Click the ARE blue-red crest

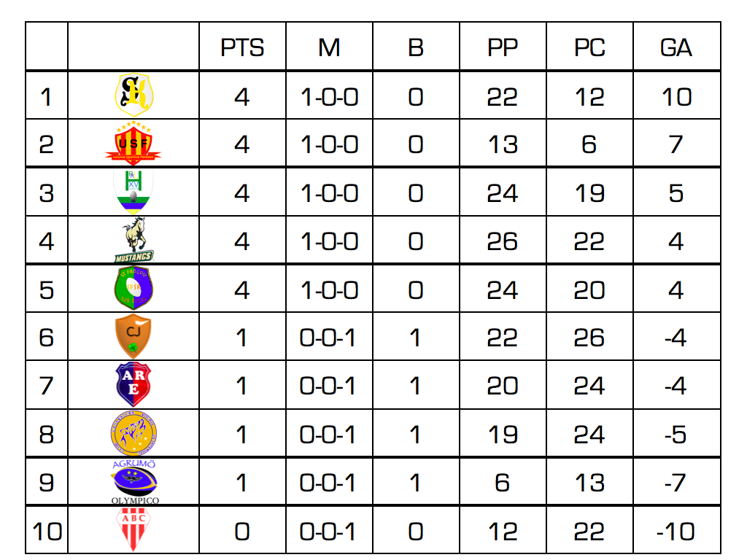pyautogui.click(x=133, y=384)
